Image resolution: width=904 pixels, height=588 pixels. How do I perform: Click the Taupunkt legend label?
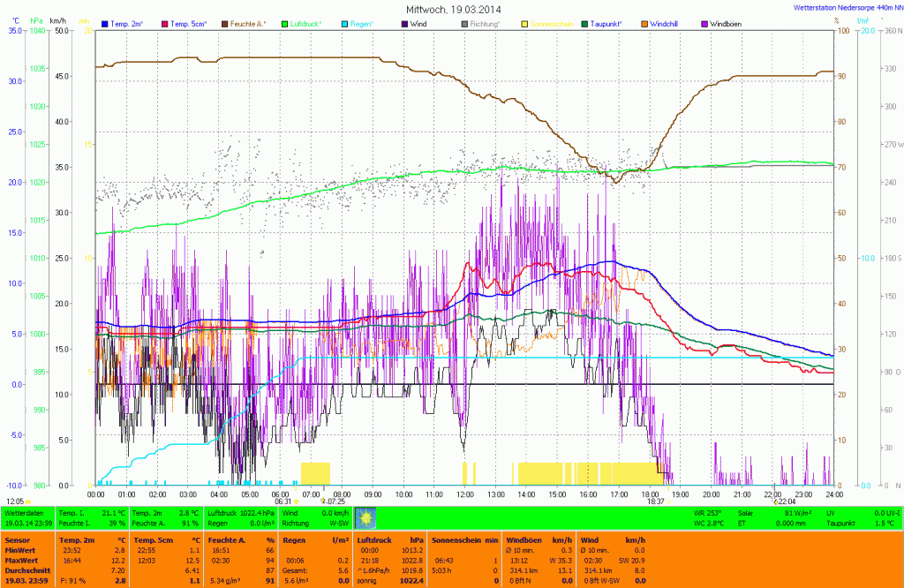pyautogui.click(x=606, y=22)
